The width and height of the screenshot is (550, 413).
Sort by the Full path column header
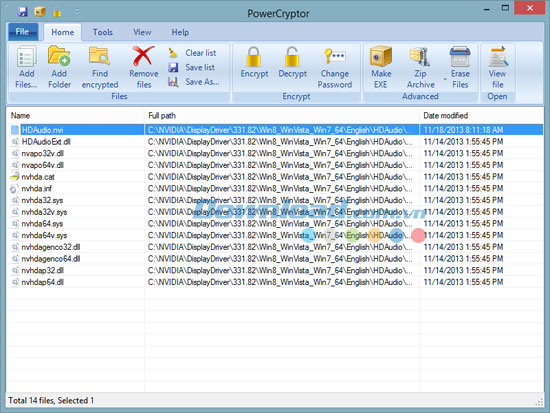coord(162,115)
